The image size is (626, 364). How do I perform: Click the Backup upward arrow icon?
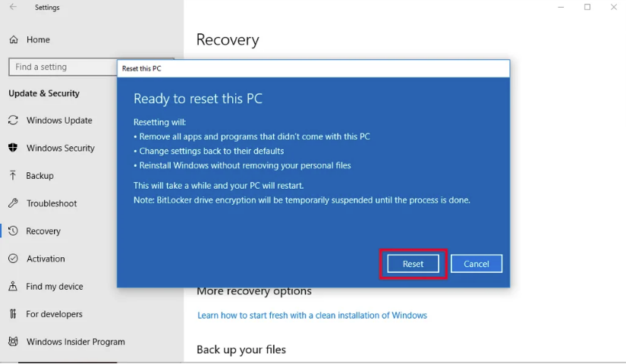pyautogui.click(x=13, y=175)
